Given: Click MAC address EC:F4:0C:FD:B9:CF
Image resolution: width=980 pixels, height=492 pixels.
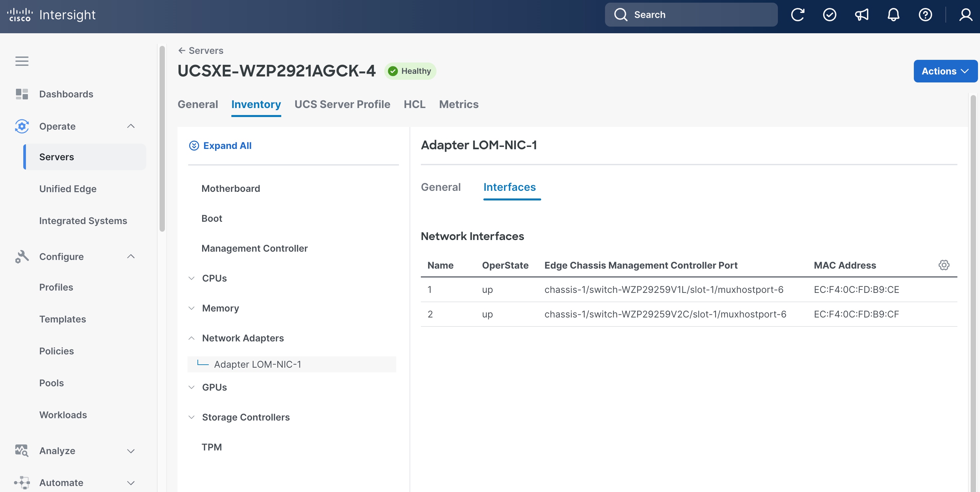Looking at the screenshot, I should [x=856, y=314].
